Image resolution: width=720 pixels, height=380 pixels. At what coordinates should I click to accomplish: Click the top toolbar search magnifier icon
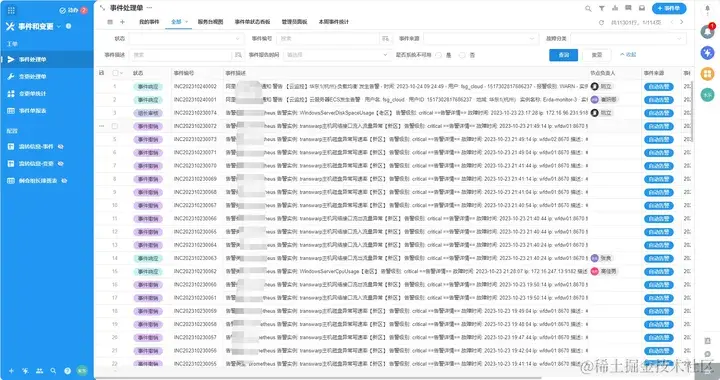point(588,9)
